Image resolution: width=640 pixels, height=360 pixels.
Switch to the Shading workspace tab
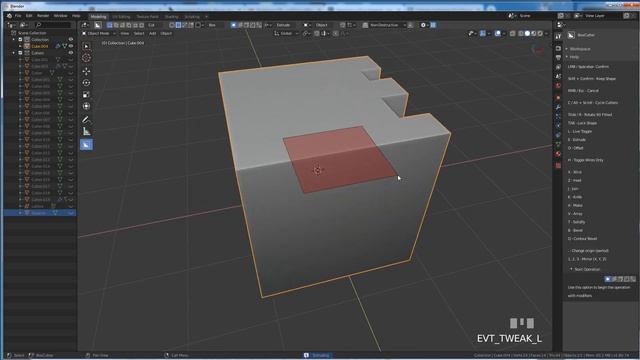coord(171,17)
